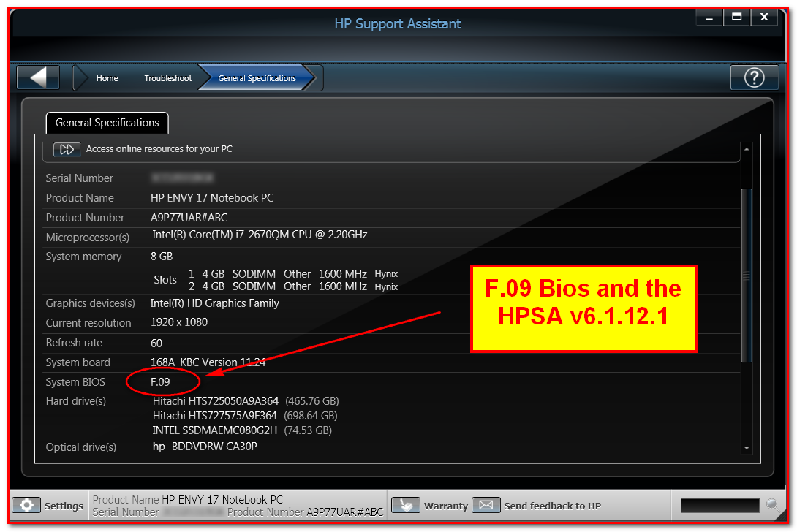
Task: Click the Warranty hand icon
Action: click(407, 505)
